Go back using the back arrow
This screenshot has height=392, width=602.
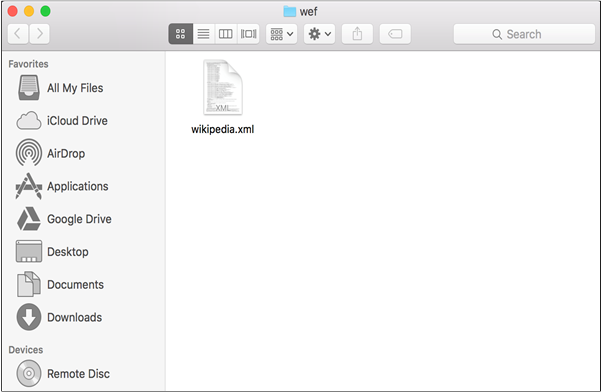18,34
